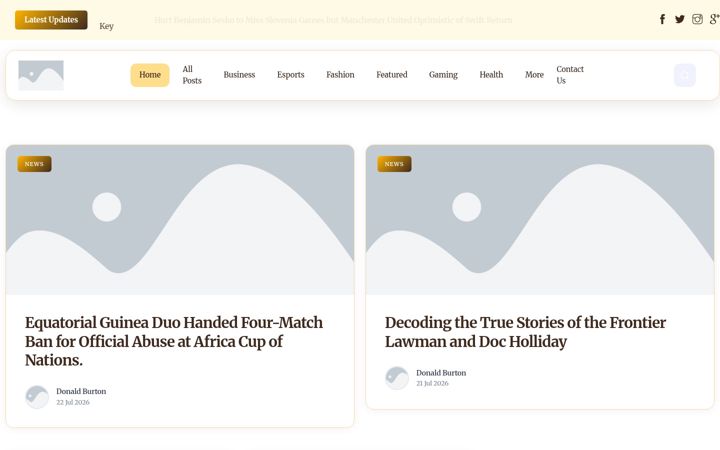Click the site logo image
Screen dimensions: 720x450
pyautogui.click(x=41, y=75)
